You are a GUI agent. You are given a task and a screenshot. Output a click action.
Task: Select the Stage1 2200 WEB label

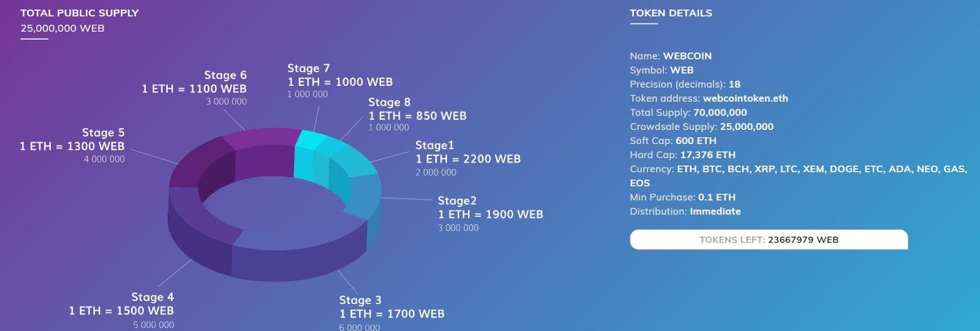coord(468,159)
